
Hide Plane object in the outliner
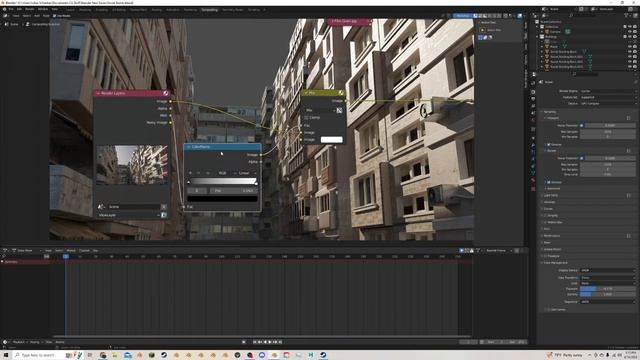pos(629,47)
